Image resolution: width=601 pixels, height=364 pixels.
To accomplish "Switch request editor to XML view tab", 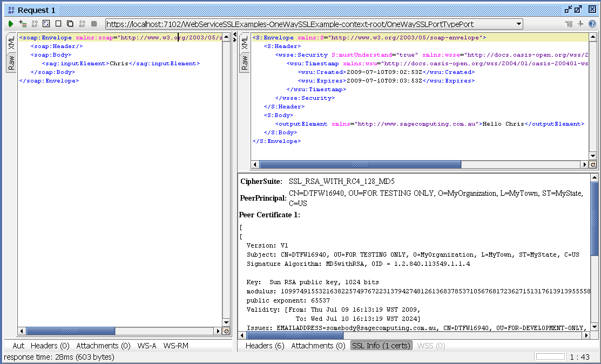I will (11, 43).
